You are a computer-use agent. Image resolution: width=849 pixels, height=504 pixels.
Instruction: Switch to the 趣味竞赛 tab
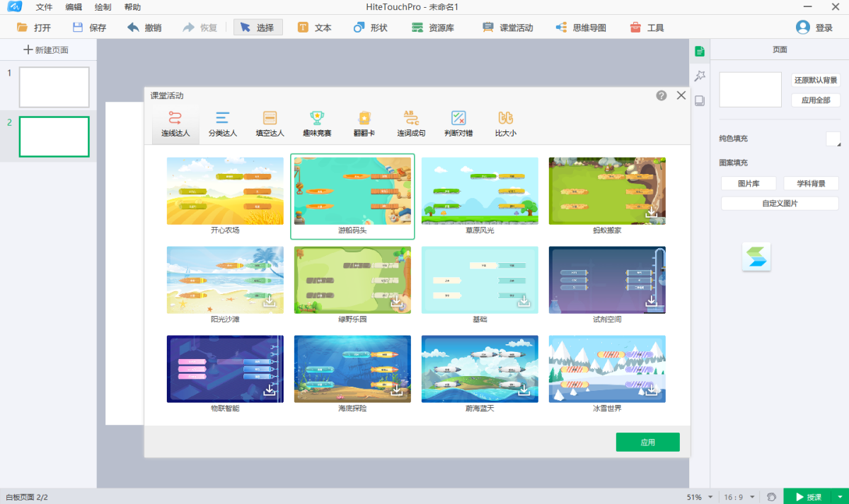(316, 124)
